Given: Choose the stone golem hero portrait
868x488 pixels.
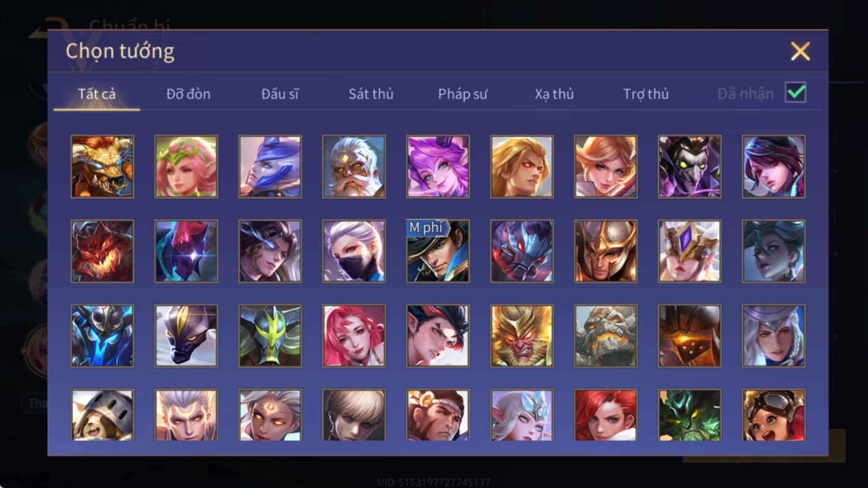Looking at the screenshot, I should click(606, 335).
